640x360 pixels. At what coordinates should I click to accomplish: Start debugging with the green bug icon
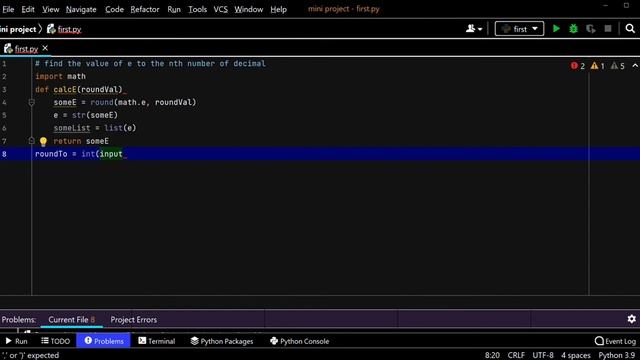(x=573, y=29)
